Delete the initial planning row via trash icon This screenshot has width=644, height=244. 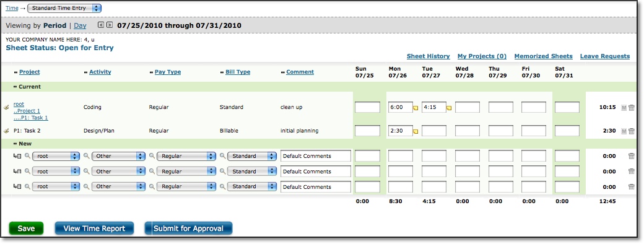click(632, 131)
